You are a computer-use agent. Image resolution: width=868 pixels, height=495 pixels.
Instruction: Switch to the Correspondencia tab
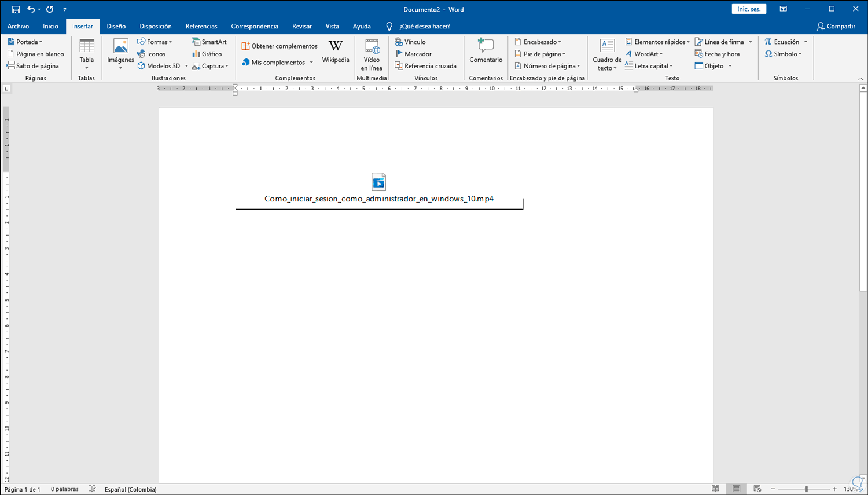click(x=255, y=26)
